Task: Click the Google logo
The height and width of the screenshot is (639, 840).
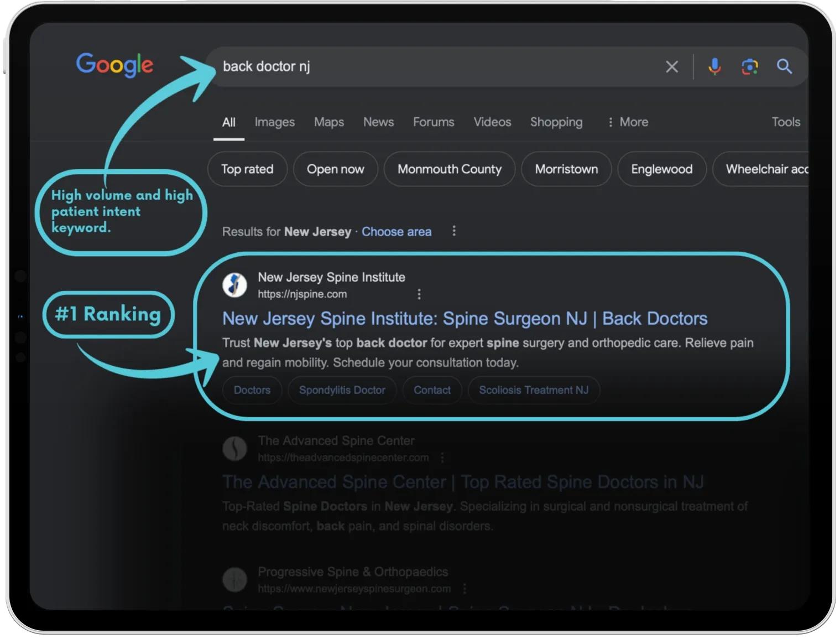Action: pos(114,65)
